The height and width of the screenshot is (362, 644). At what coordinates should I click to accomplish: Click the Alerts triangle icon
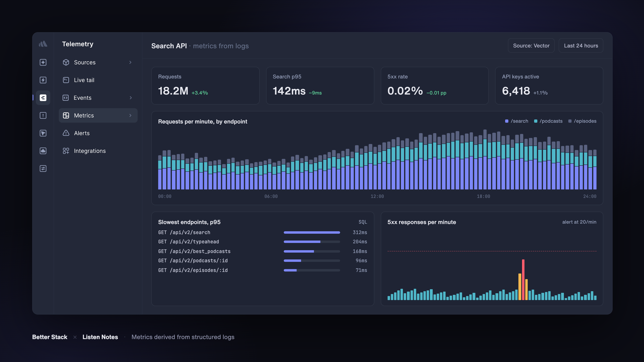click(x=66, y=133)
